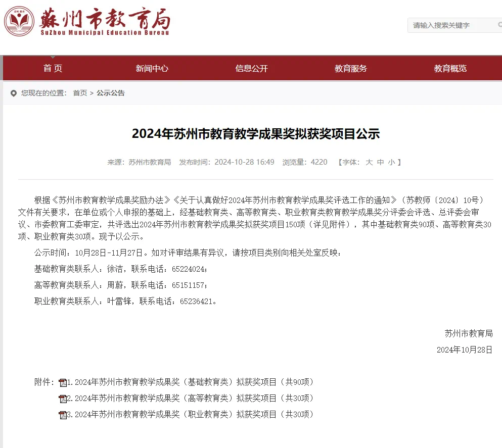Set font size to 小

coord(391,162)
